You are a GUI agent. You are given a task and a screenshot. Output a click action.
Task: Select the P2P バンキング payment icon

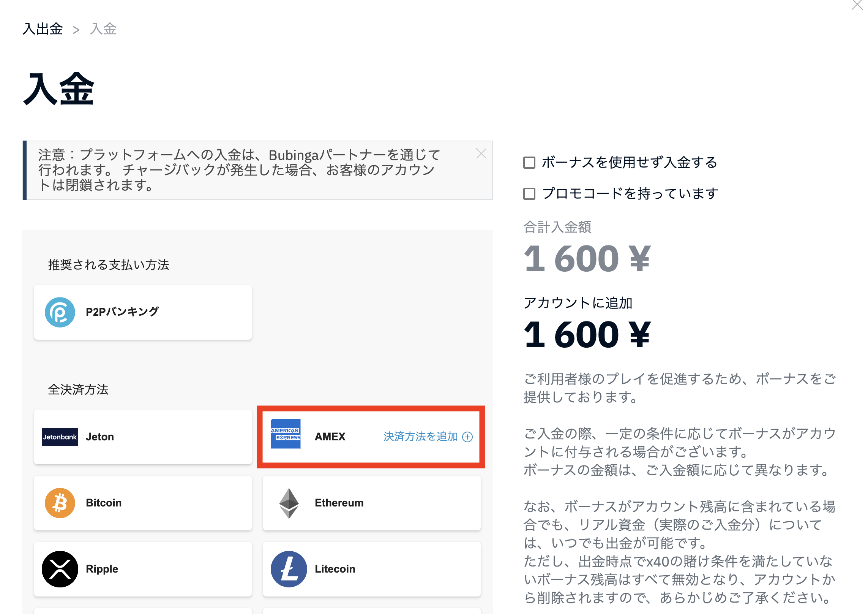61,312
